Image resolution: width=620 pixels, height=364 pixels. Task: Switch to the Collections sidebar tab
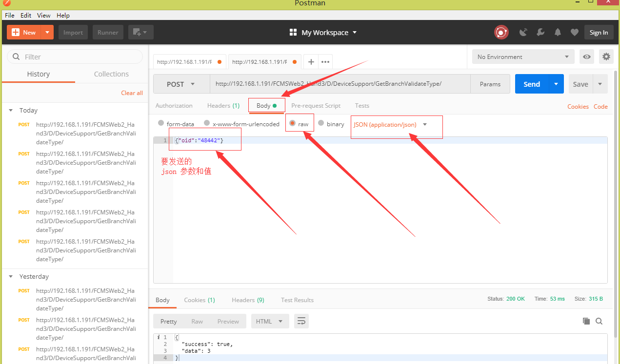pos(111,74)
